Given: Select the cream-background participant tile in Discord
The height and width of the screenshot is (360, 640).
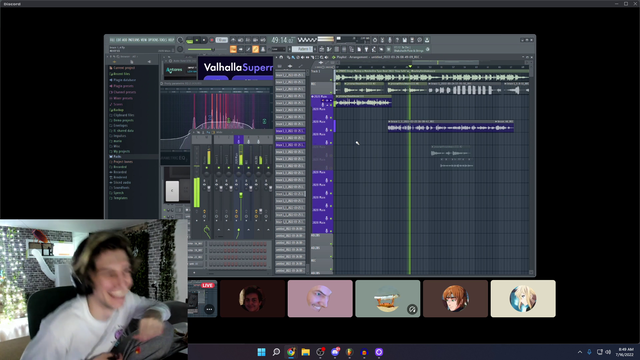Looking at the screenshot, I should [523, 298].
